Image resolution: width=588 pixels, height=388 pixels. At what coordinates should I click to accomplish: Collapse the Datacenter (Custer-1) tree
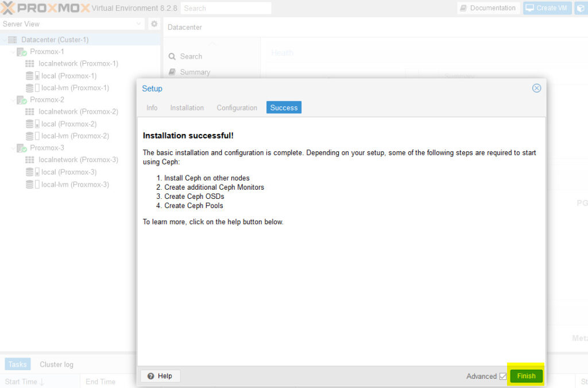[4, 40]
